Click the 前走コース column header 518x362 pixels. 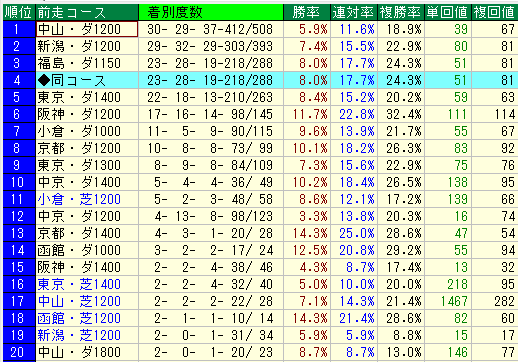tap(87, 12)
